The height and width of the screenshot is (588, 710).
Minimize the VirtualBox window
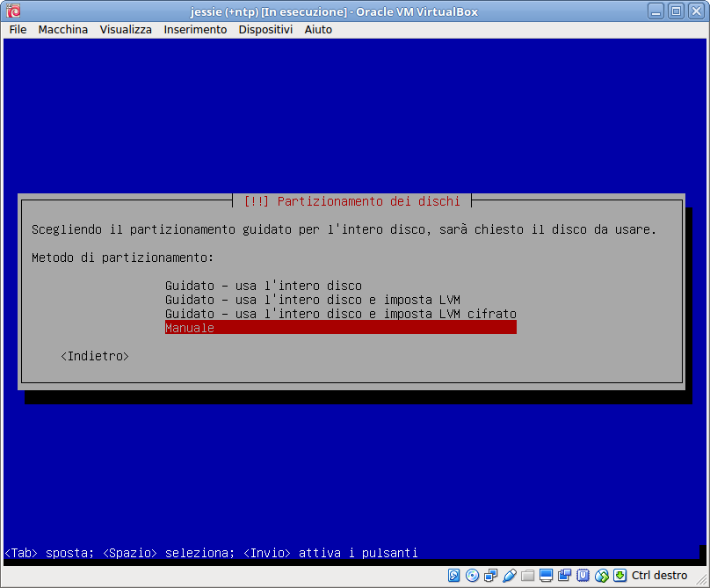pos(656,11)
